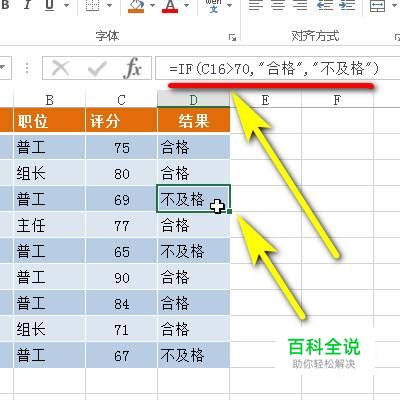
Task: Select 不及格 result in score 65 row
Action: pos(193,251)
